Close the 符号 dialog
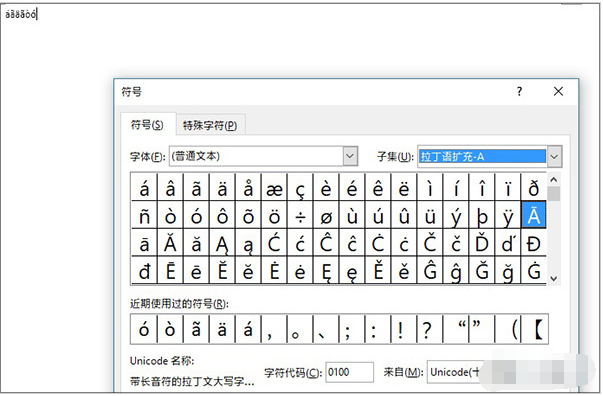 [558, 92]
